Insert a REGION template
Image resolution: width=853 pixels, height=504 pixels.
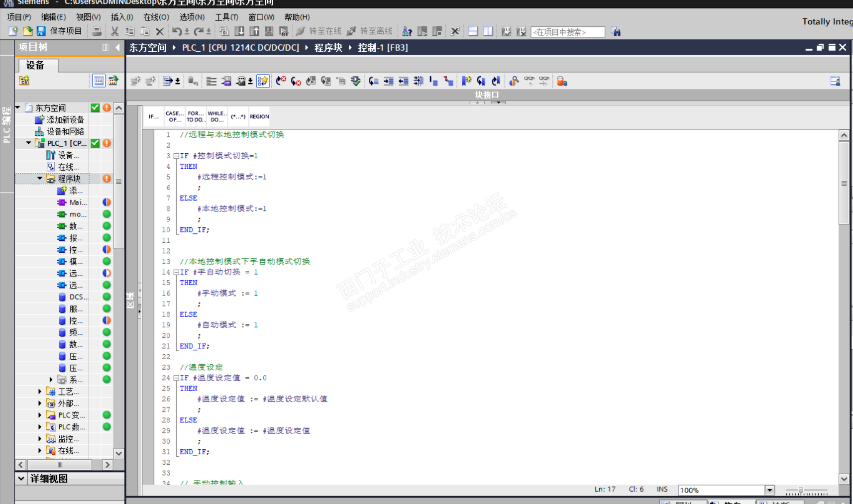(259, 116)
